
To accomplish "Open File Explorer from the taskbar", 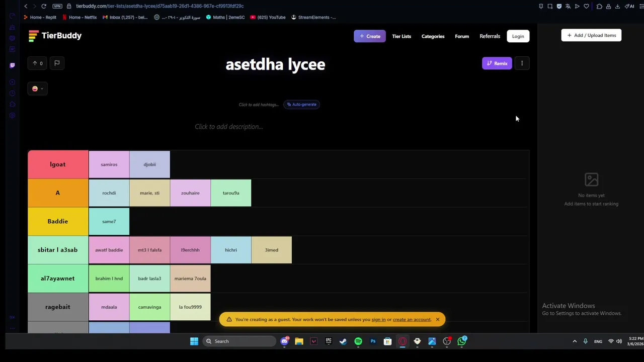I will (299, 341).
